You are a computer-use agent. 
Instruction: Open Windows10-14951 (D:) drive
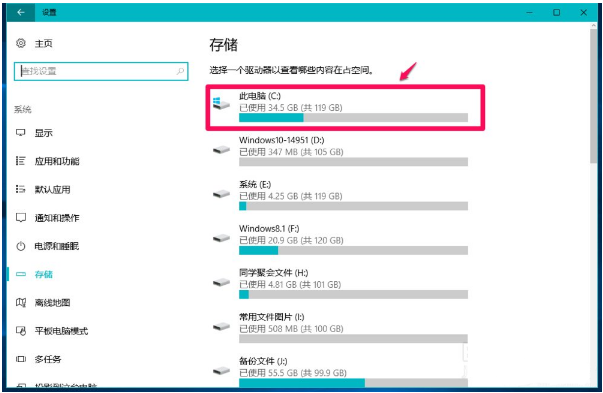tap(340, 151)
